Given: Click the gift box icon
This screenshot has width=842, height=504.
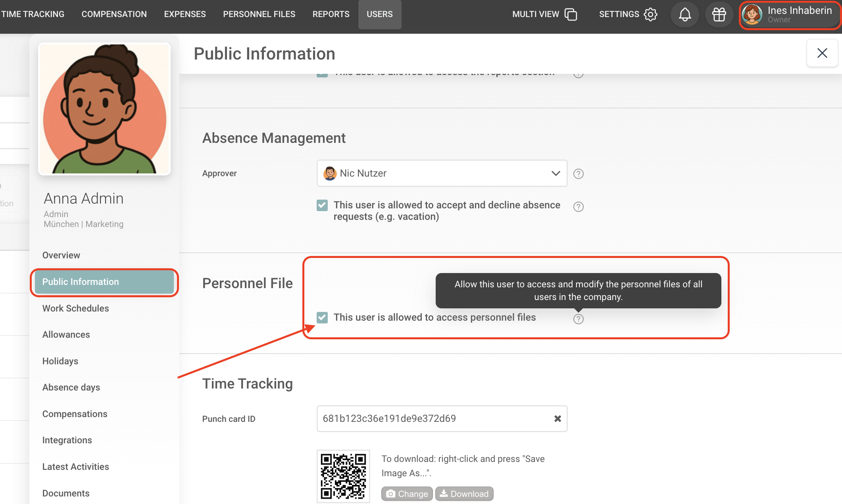Looking at the screenshot, I should [x=719, y=15].
